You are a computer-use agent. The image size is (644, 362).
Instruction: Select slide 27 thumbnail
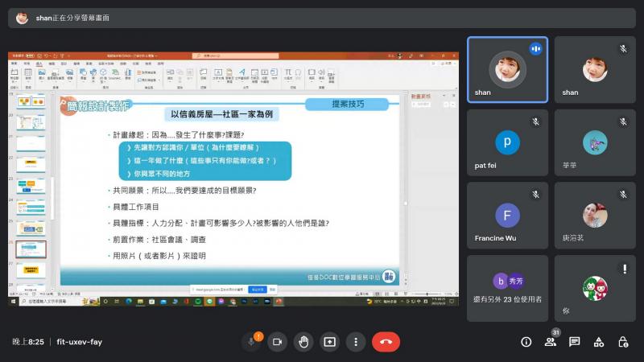pyautogui.click(x=31, y=270)
